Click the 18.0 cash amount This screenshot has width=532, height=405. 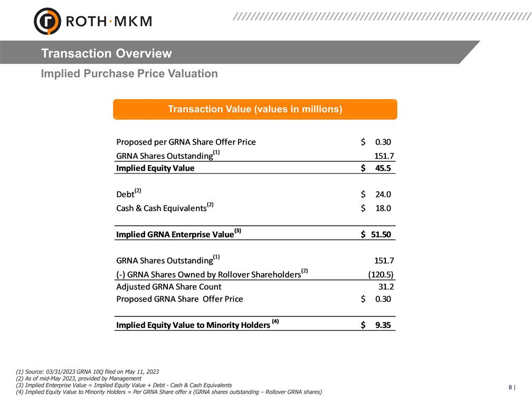(383, 208)
